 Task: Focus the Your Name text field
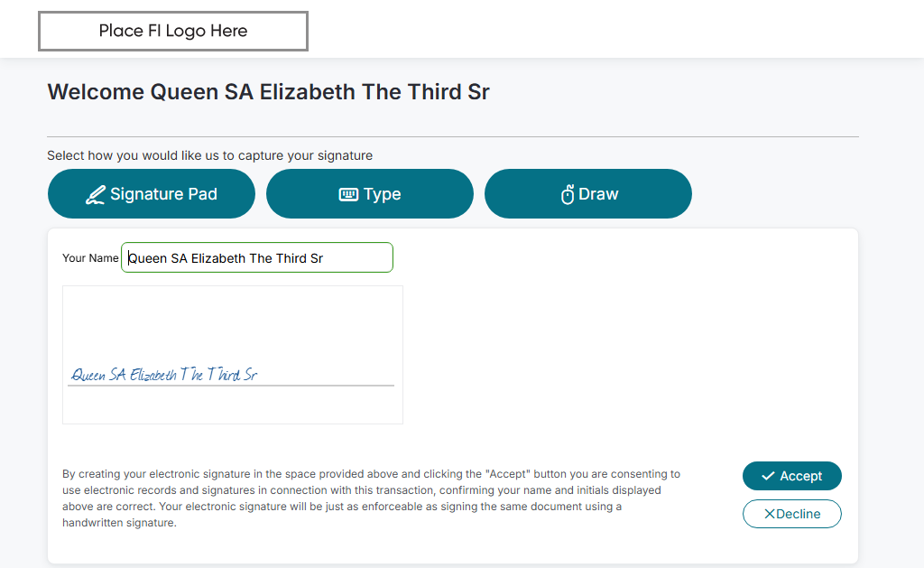click(257, 257)
